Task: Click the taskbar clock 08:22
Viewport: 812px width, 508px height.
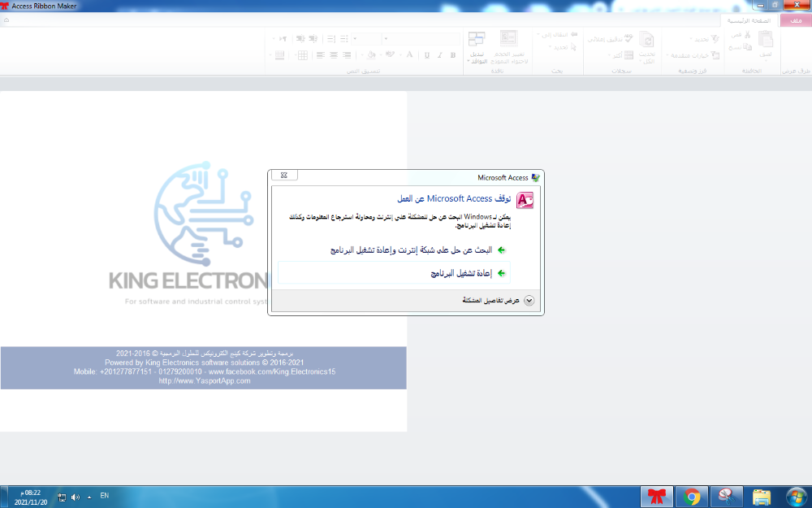Action: [31, 493]
